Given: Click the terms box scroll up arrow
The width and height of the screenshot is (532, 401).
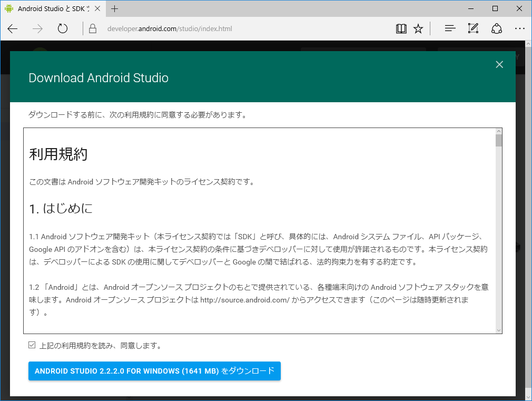Looking at the screenshot, I should tap(498, 131).
